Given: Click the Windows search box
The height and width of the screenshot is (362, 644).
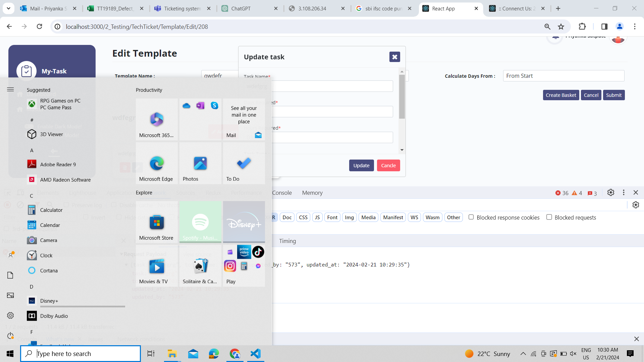Looking at the screenshot, I should click(x=80, y=354).
